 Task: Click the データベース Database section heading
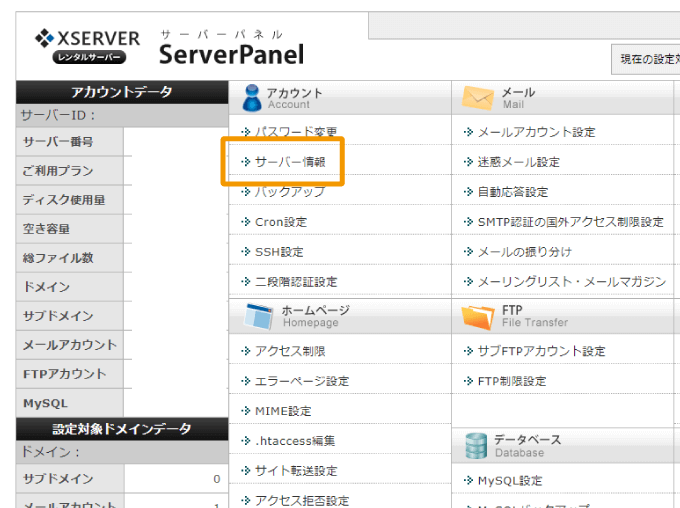pyautogui.click(x=527, y=446)
